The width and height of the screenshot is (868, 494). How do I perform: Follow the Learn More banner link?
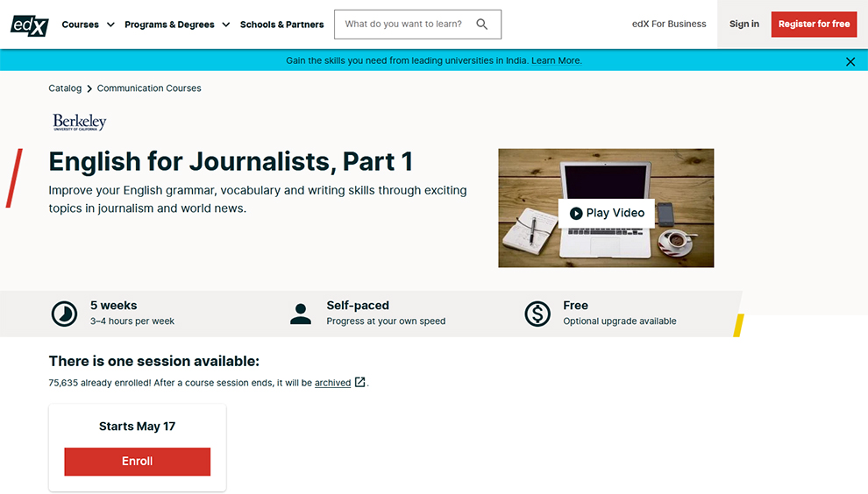point(556,61)
